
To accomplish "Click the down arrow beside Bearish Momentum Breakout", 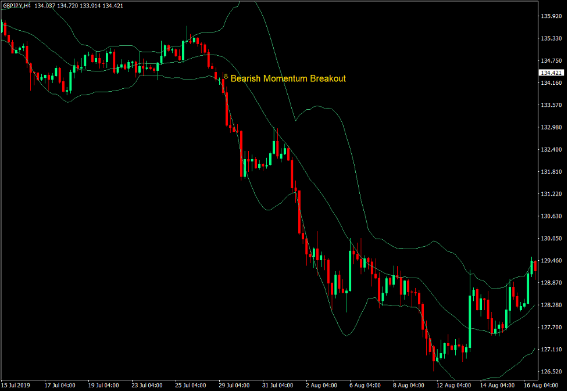I will (x=226, y=77).
